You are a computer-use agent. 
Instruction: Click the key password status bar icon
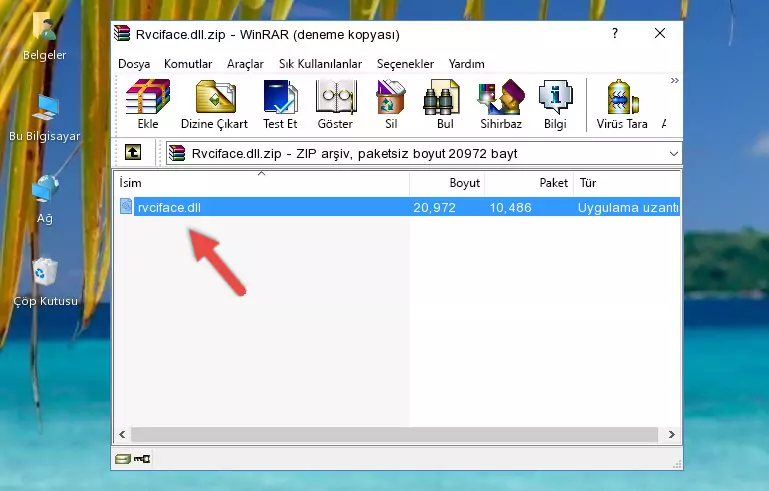pyautogui.click(x=142, y=459)
